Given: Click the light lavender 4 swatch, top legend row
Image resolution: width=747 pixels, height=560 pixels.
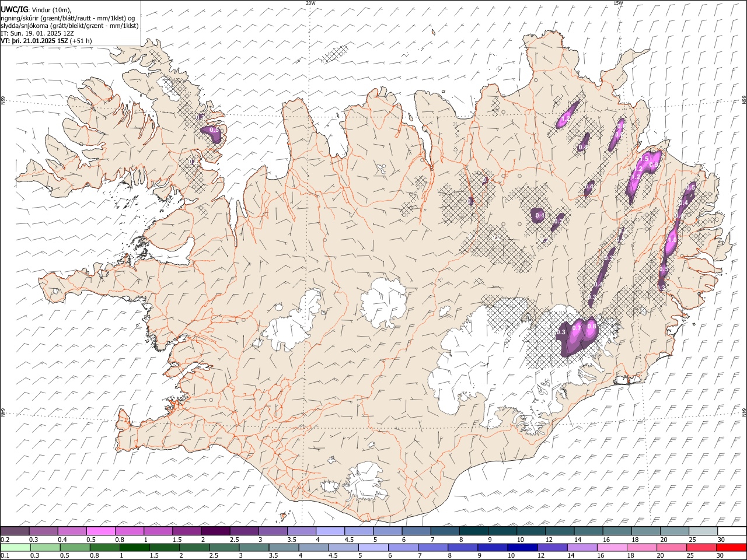Looking at the screenshot, I should [x=330, y=531].
